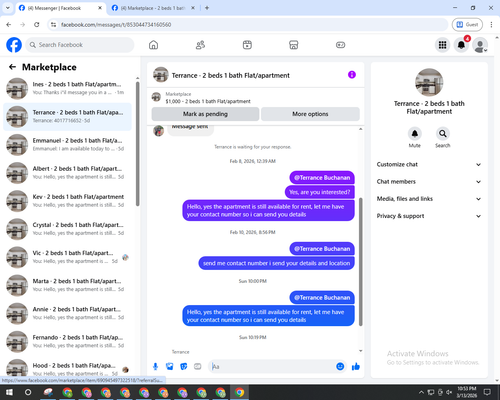Open the Friends icon in top navigation
The image size is (500, 400).
200,45
